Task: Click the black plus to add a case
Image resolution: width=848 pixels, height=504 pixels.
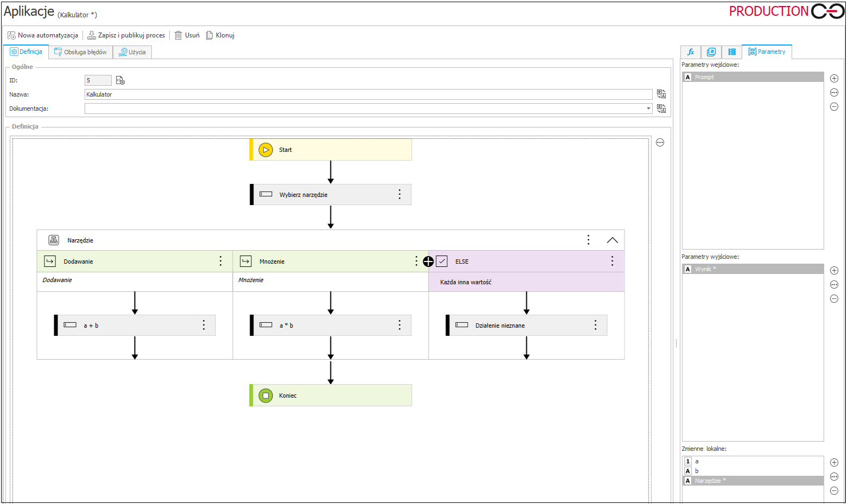Action: click(428, 261)
